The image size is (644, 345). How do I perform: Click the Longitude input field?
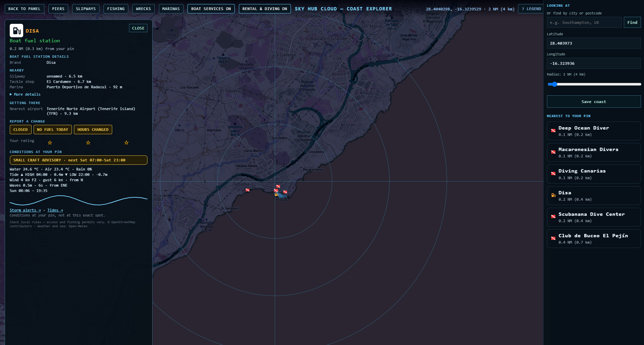coord(594,63)
